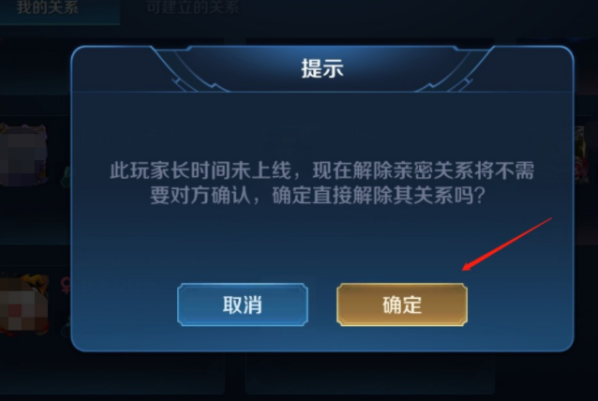Cancel the prompt using 取消
This screenshot has width=598, height=401.
click(243, 305)
